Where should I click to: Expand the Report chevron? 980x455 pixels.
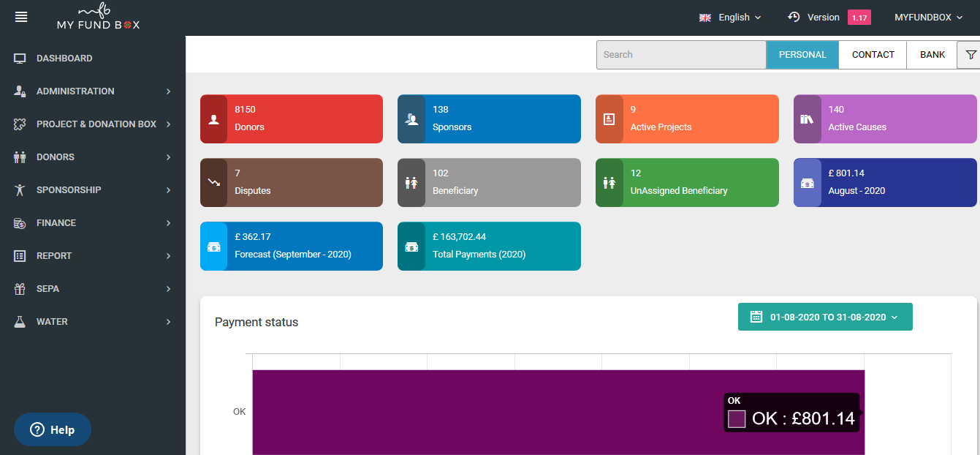(168, 256)
